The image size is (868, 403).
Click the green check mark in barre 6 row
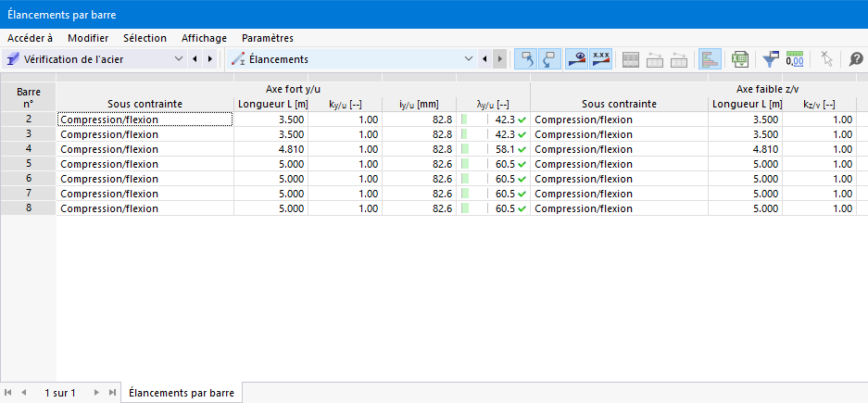(x=522, y=180)
